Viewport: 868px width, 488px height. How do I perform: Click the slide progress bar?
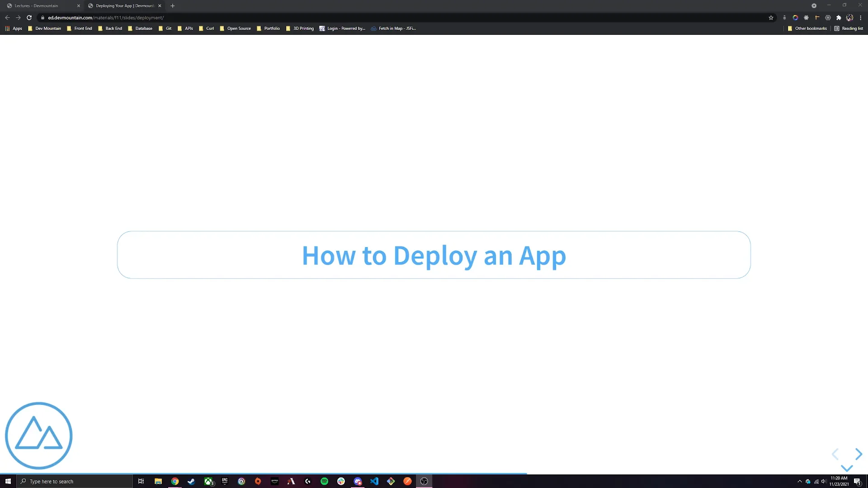434,473
